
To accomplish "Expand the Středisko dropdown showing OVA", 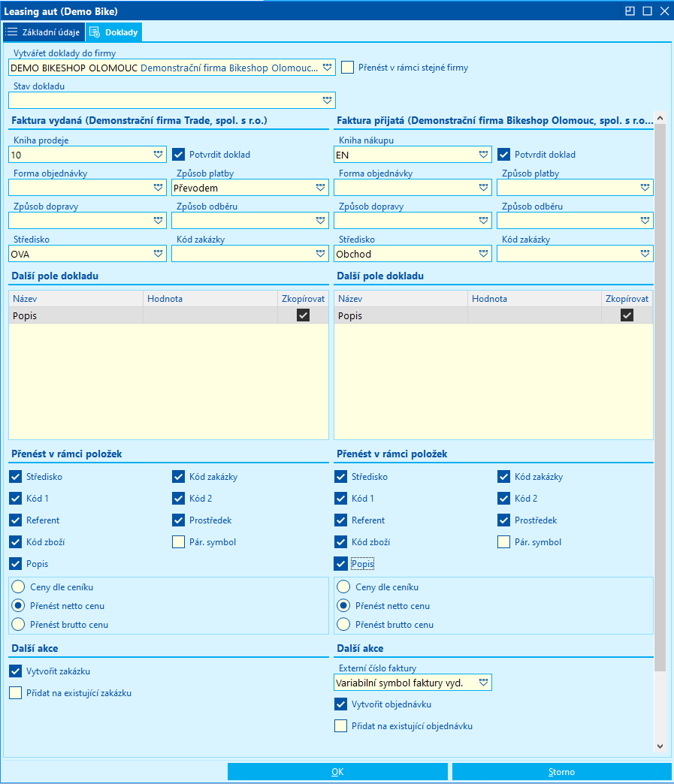I will pyautogui.click(x=158, y=254).
